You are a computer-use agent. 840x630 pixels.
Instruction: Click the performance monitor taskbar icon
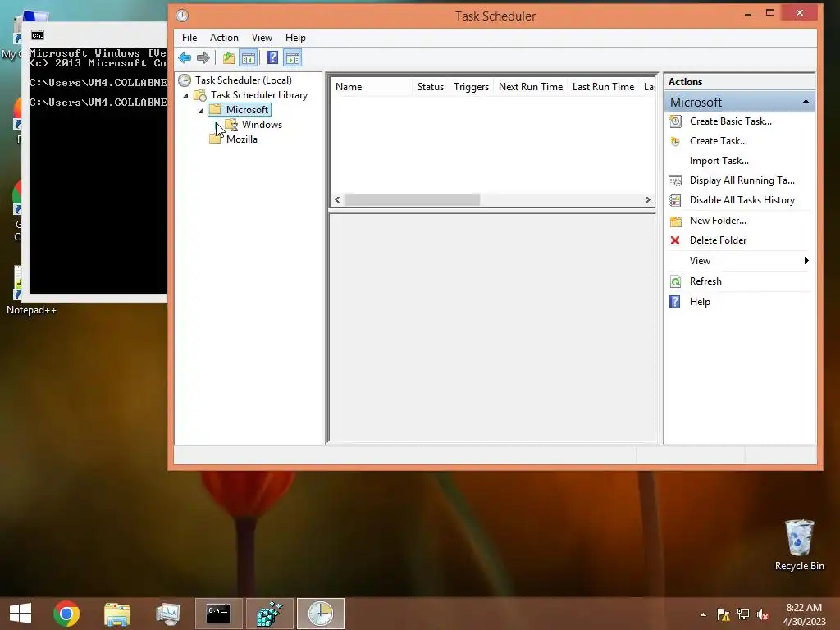click(x=168, y=614)
